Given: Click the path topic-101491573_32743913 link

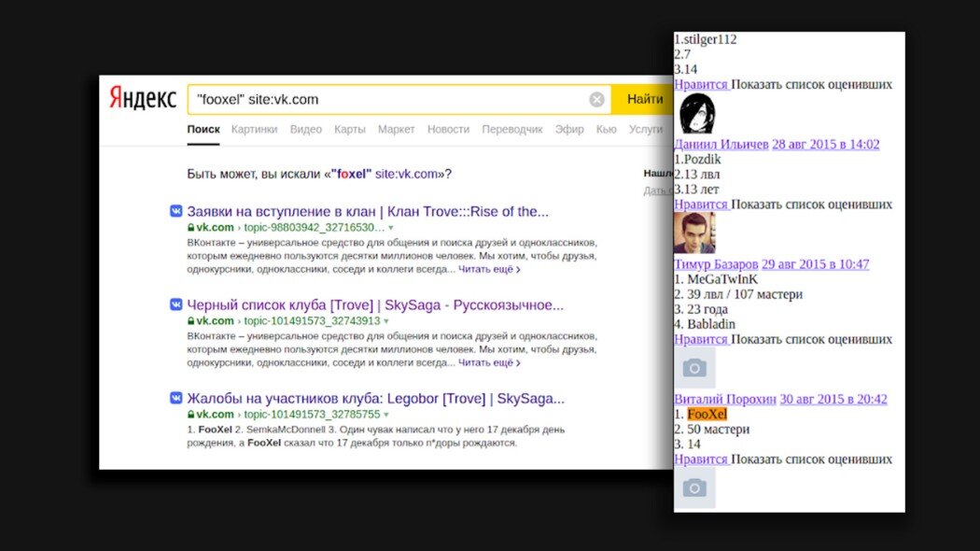Looking at the screenshot, I should coord(312,321).
